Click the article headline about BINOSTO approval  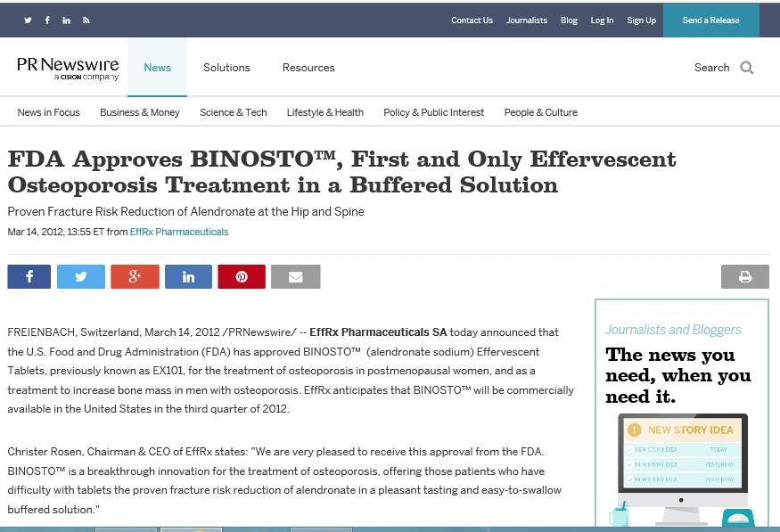coord(341,172)
